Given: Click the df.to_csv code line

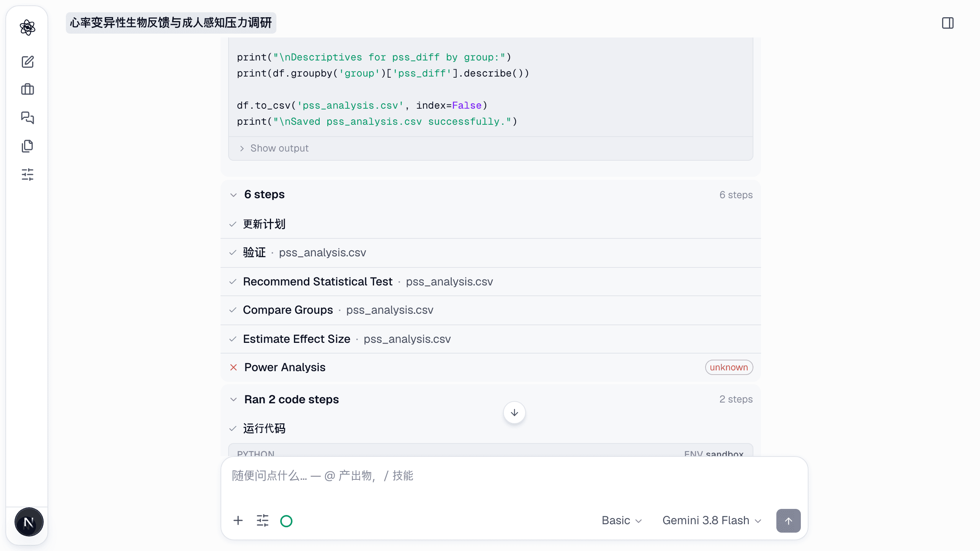Looking at the screenshot, I should pyautogui.click(x=362, y=105).
